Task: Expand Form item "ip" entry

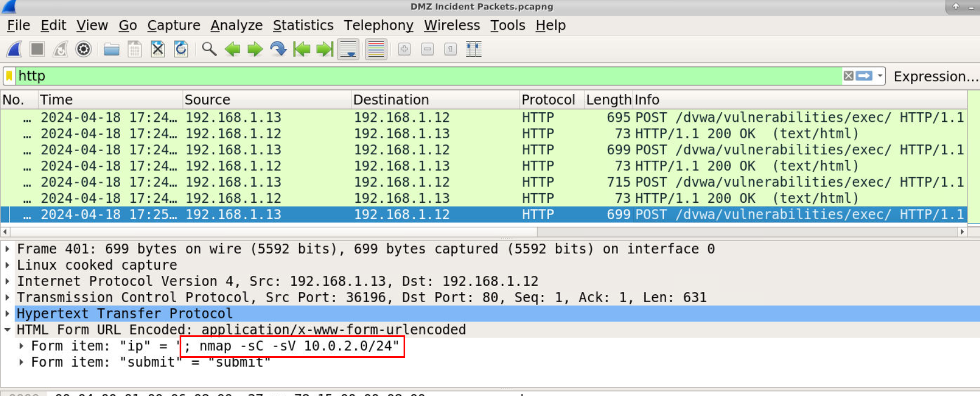Action: coord(21,346)
